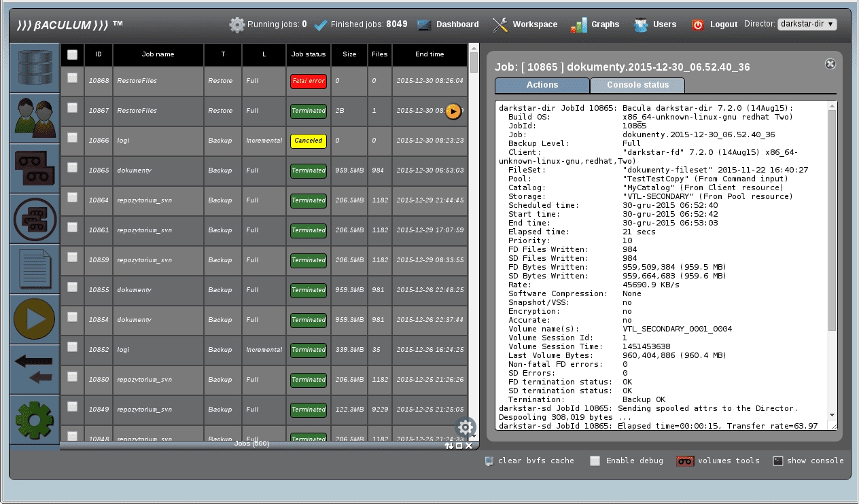Open the Jobs document sidebar icon
Image resolution: width=859 pixels, height=504 pixels.
35,269
